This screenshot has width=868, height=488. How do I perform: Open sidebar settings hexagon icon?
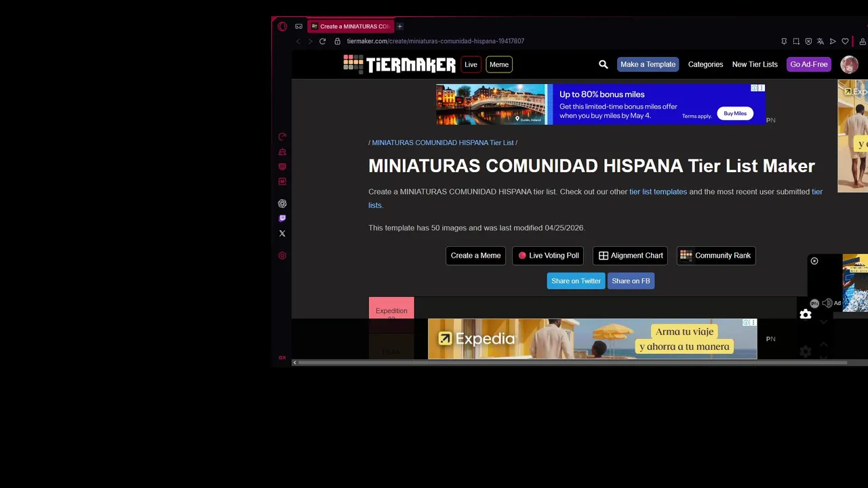[x=282, y=256]
